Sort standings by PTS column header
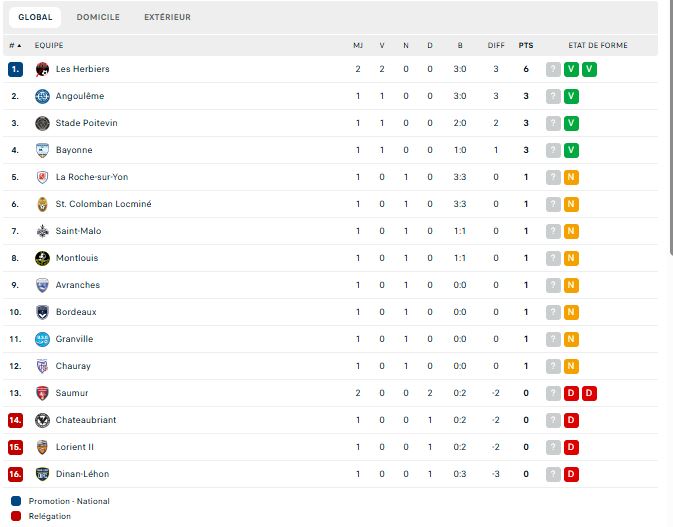 point(526,45)
